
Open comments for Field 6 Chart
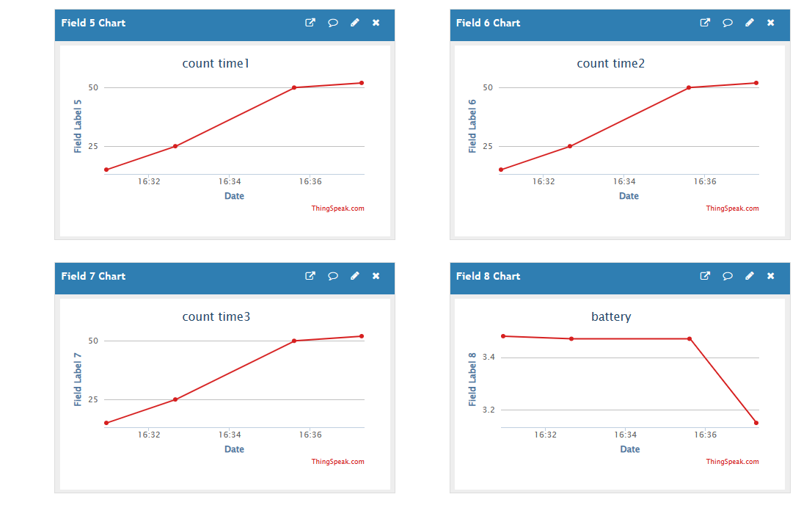click(x=728, y=23)
